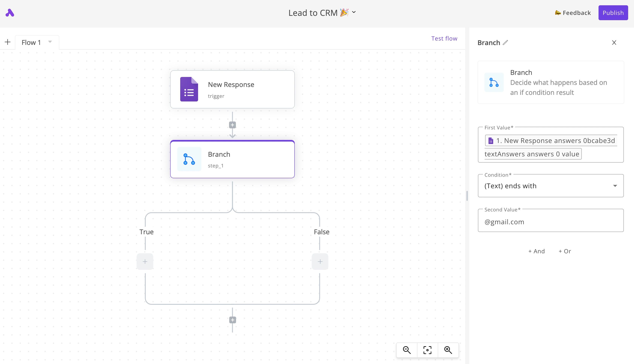Open the Condition dropdown
Screen dimensions: 634x364
(551, 186)
